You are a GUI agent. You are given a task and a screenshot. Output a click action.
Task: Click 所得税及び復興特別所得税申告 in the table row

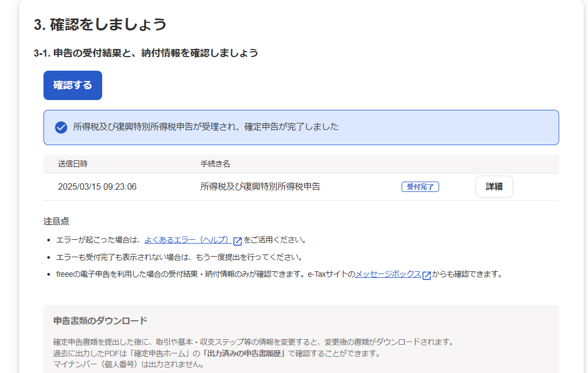(260, 186)
